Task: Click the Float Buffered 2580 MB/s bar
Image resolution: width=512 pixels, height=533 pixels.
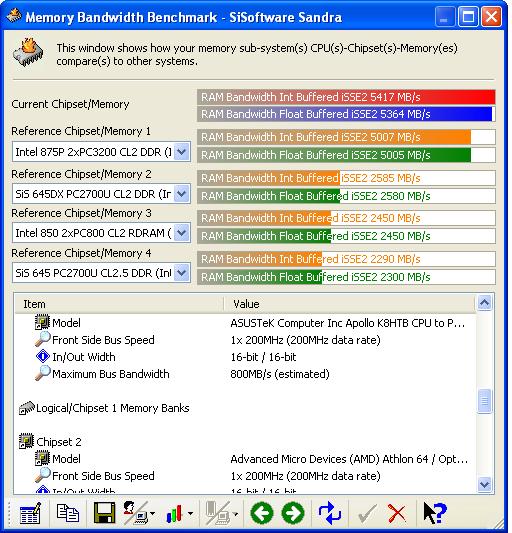Action: [x=346, y=196]
